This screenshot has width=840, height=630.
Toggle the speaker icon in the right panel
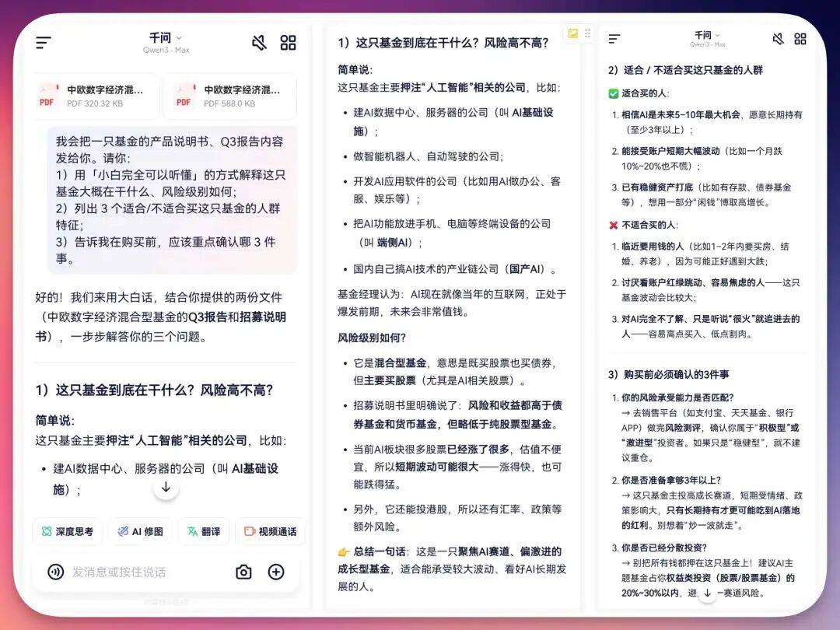click(x=778, y=39)
